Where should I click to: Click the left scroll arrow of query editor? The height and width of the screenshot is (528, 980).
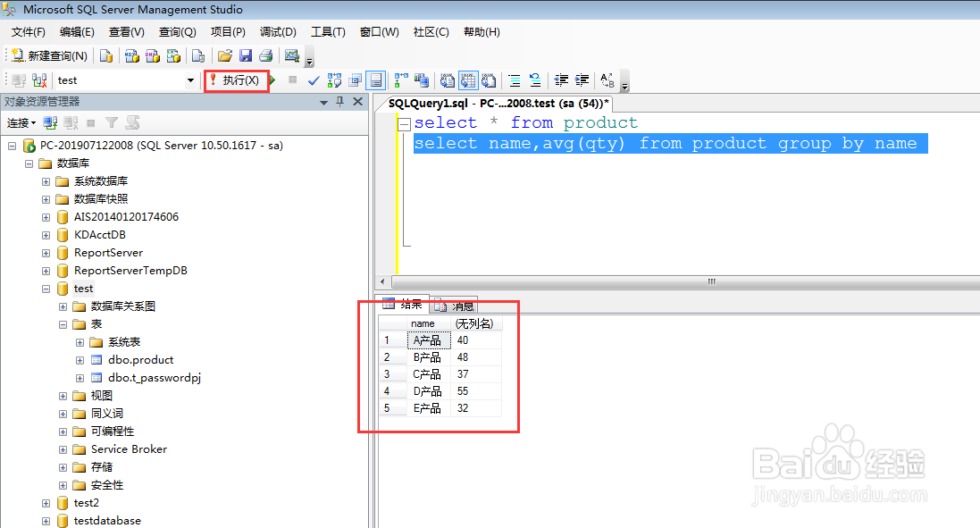click(x=382, y=281)
